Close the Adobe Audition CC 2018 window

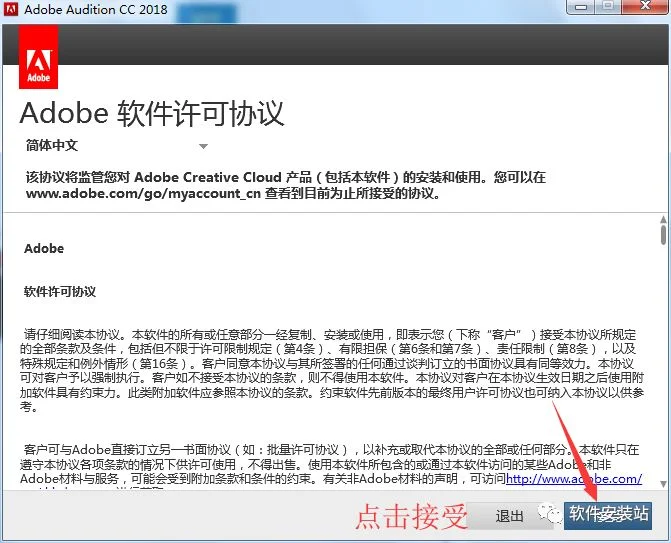click(x=645, y=6)
